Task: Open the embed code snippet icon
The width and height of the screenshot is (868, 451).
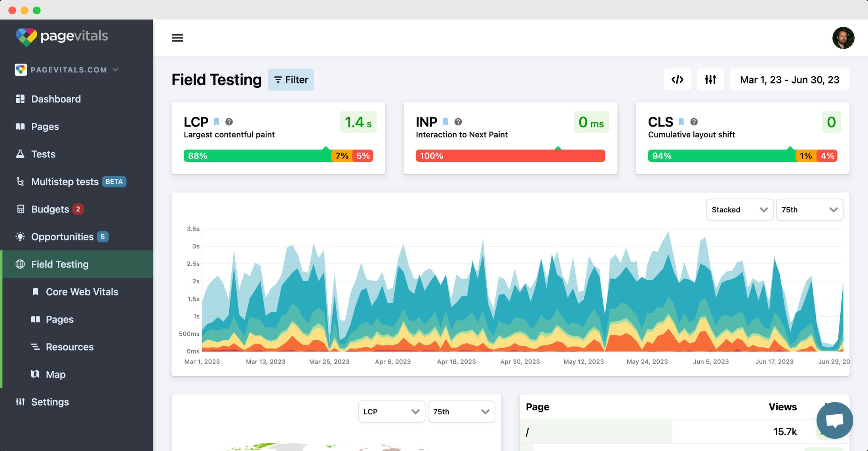Action: tap(677, 80)
